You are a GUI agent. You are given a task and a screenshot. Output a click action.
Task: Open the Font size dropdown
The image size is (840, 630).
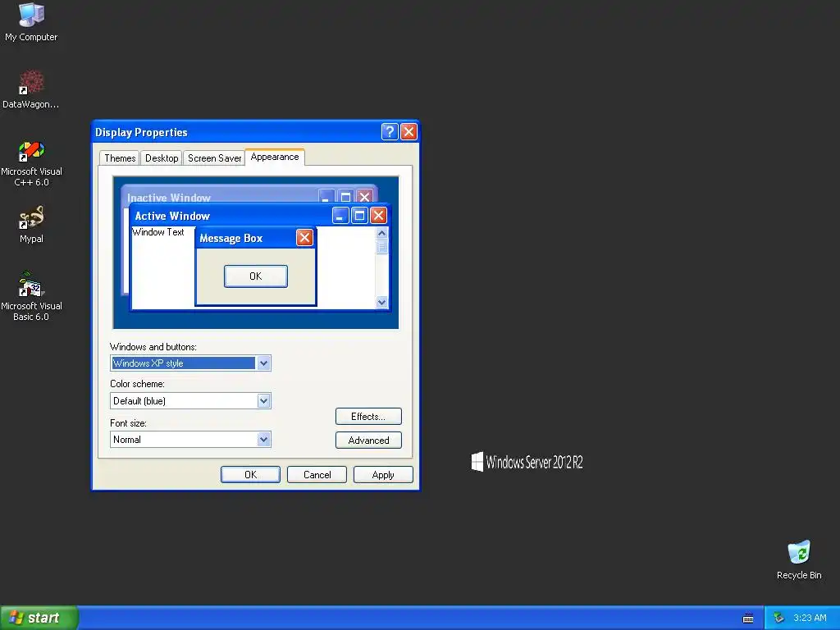click(263, 440)
